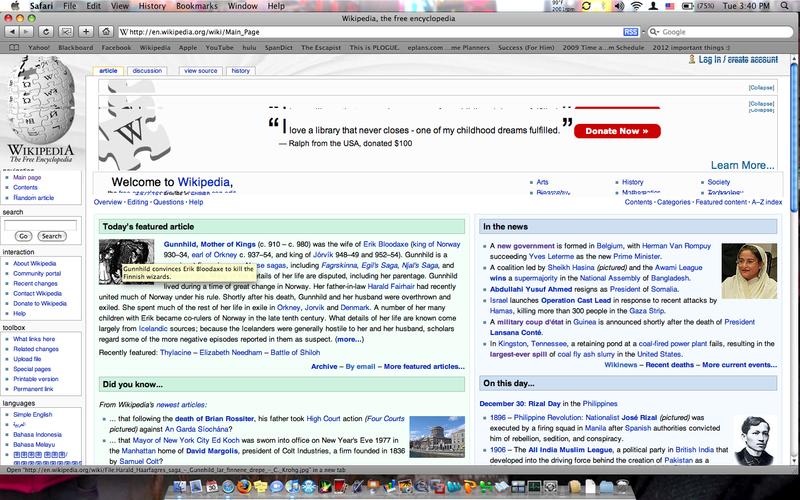
Task: Click inside the Wikipedia sidebar search field
Action: pos(40,225)
